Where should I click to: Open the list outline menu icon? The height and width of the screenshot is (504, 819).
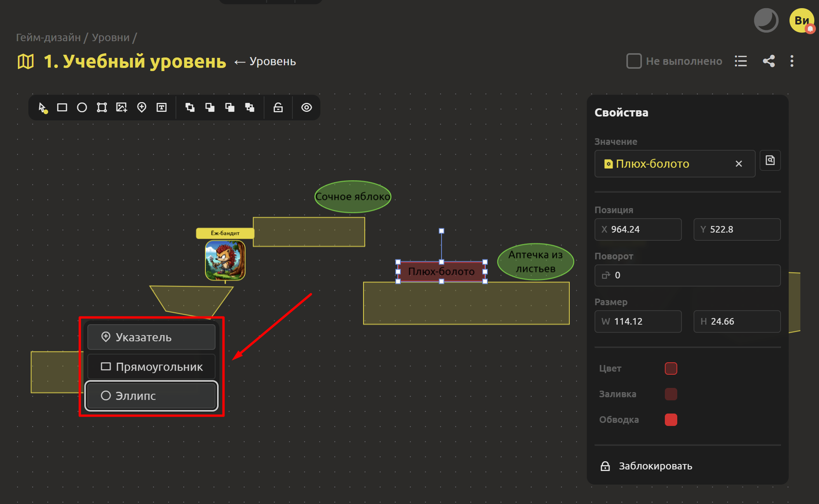tap(741, 61)
